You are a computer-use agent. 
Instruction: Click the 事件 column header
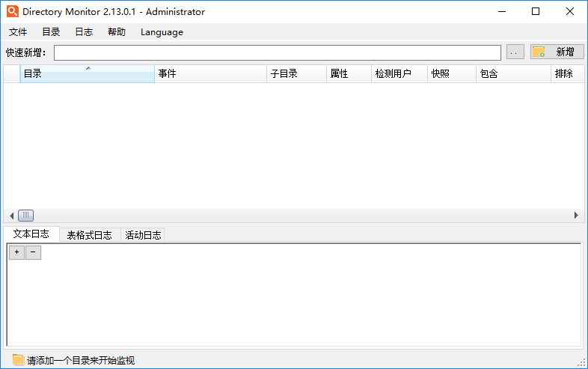click(210, 74)
